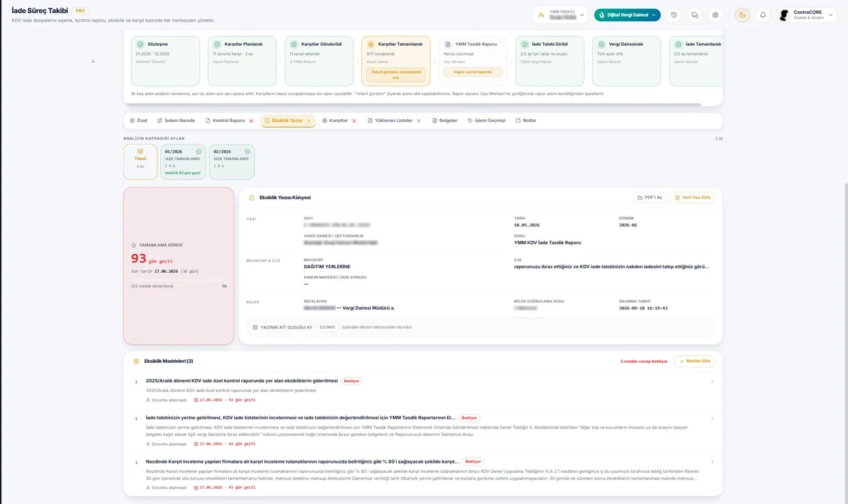Open the YMM Profili dropdown
Screen dimensions: 848x504
[x=560, y=15]
